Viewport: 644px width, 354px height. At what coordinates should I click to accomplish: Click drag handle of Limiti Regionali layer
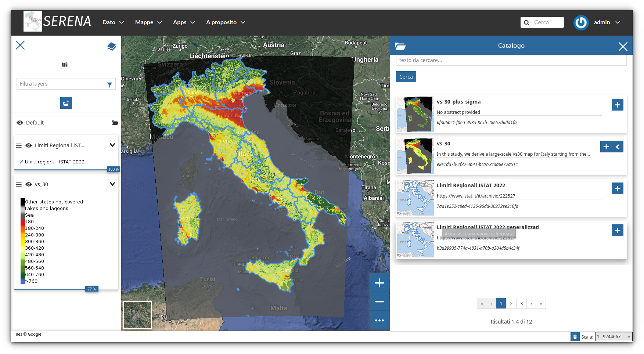coord(19,145)
